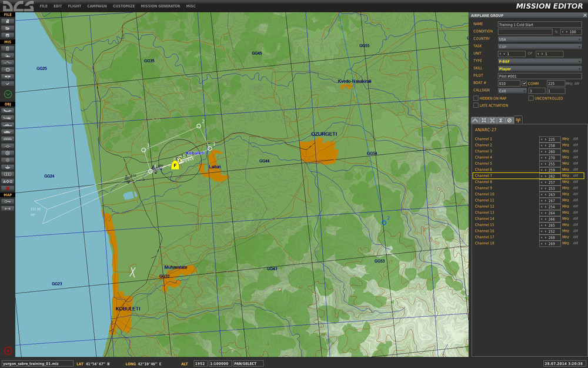Open the FLIGHT menu
The width and height of the screenshot is (588, 368).
pyautogui.click(x=74, y=6)
